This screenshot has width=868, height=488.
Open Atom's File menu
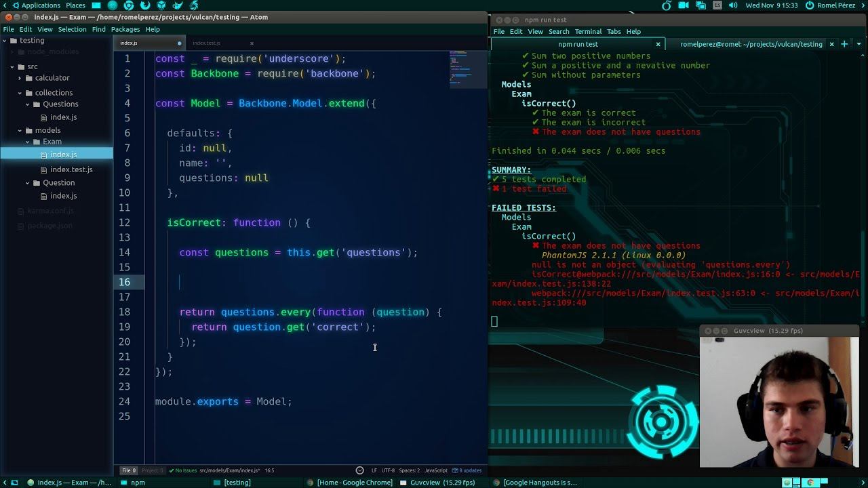tap(9, 29)
